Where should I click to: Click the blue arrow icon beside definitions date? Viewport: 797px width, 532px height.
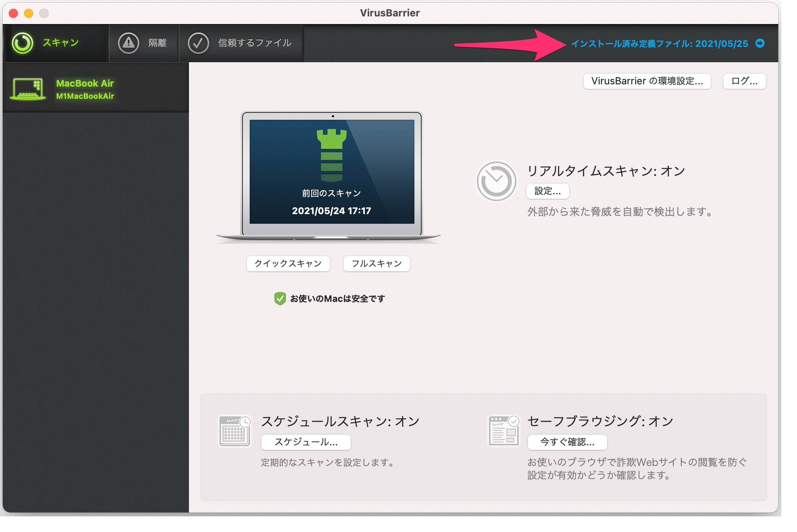(760, 44)
